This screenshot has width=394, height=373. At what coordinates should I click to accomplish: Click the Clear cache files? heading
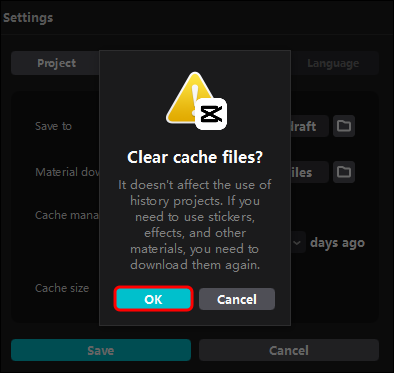pyautogui.click(x=195, y=157)
